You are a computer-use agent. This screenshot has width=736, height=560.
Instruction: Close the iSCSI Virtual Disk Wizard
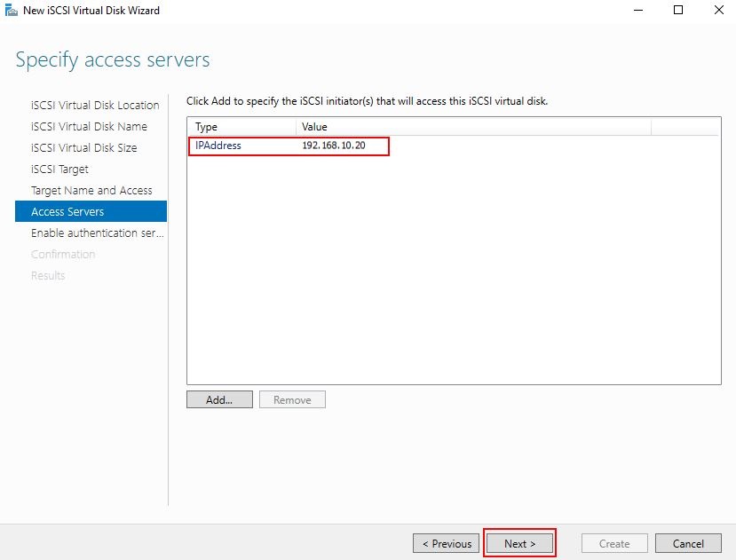[x=718, y=10]
